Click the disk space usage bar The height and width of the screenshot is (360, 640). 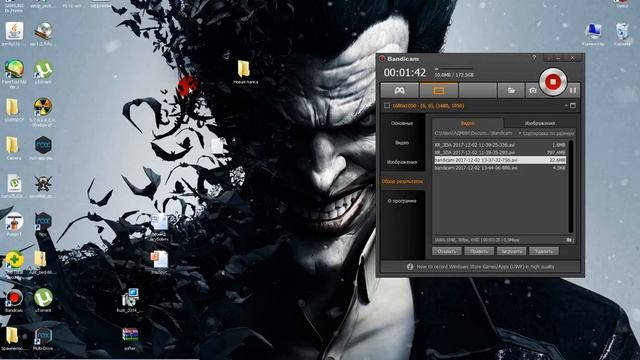tap(453, 69)
